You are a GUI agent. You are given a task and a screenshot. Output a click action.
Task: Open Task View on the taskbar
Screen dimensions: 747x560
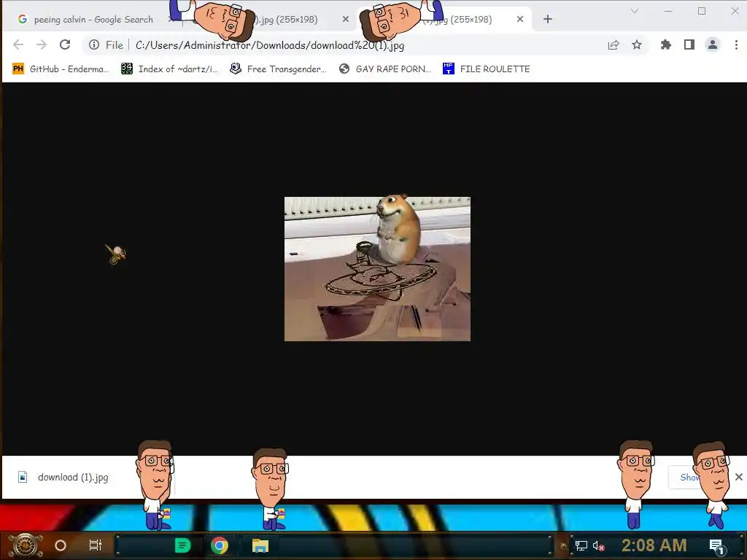click(96, 545)
